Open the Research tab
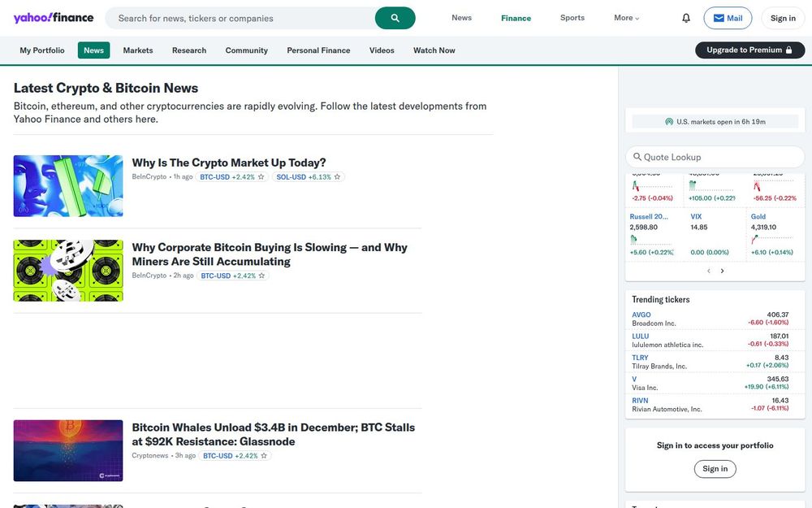 (189, 50)
